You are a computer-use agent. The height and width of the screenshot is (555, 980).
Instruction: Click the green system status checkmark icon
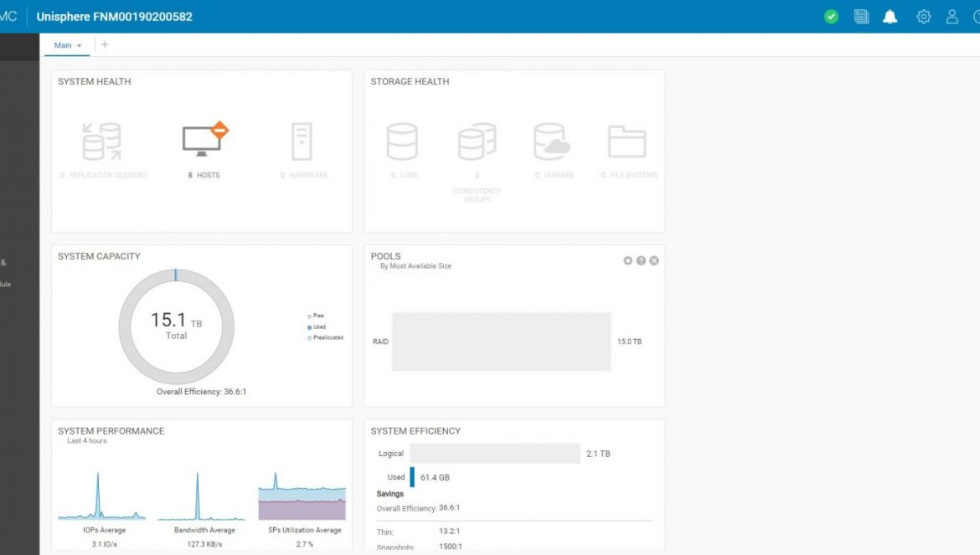point(831,17)
